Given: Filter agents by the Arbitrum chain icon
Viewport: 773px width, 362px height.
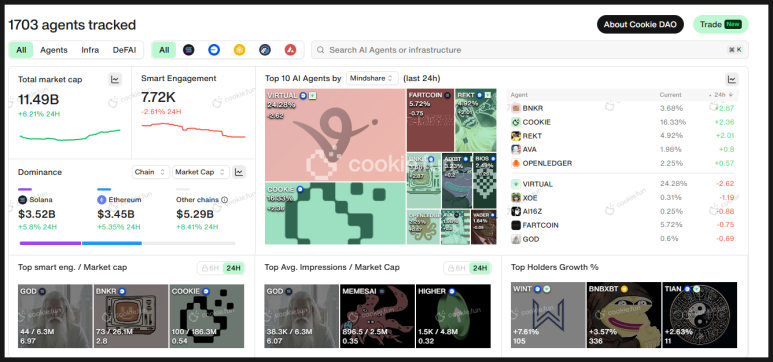Looking at the screenshot, I should coord(265,50).
